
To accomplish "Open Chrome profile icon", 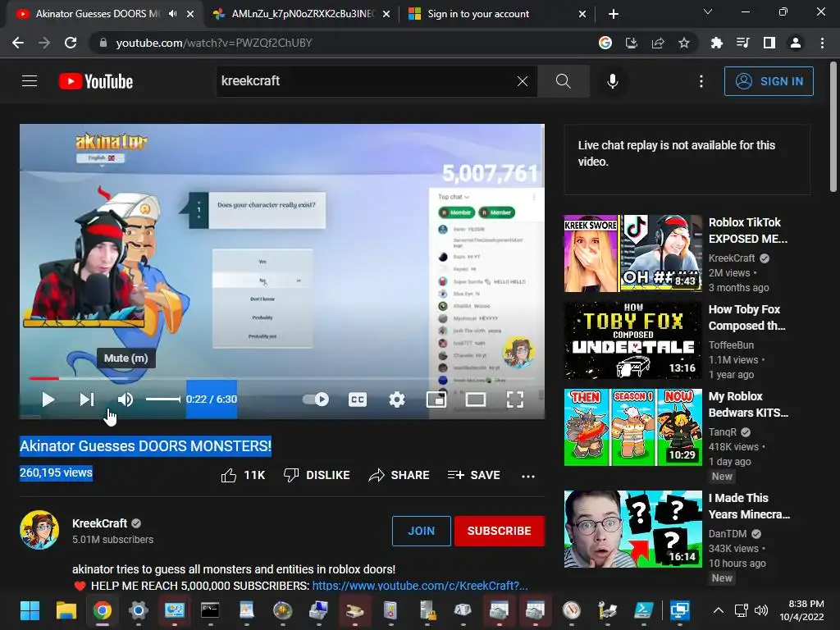I will [x=796, y=43].
